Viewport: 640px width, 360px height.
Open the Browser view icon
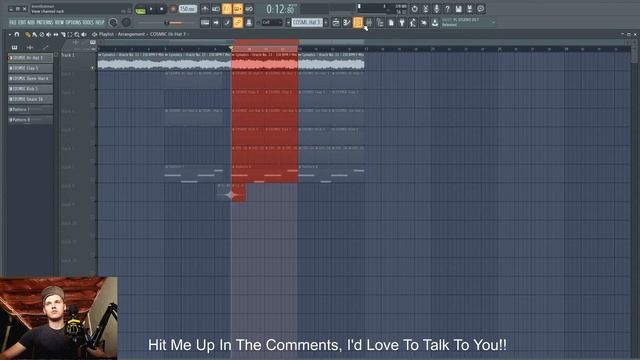380,22
